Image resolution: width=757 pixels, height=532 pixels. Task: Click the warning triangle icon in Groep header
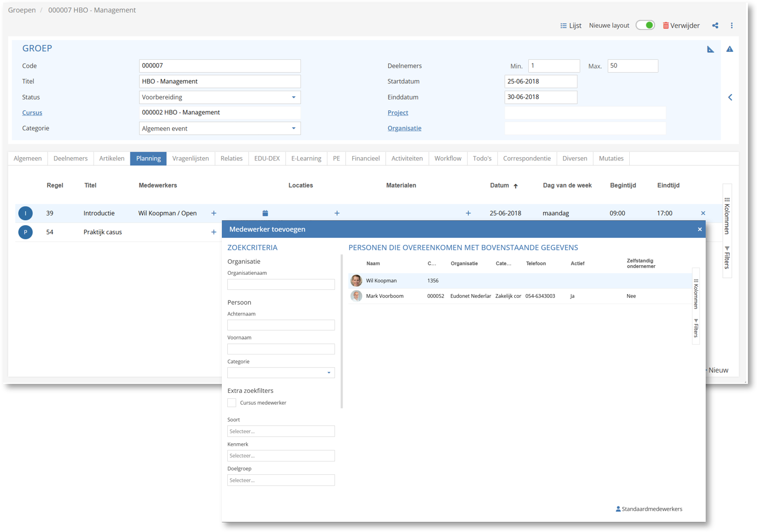pos(729,49)
